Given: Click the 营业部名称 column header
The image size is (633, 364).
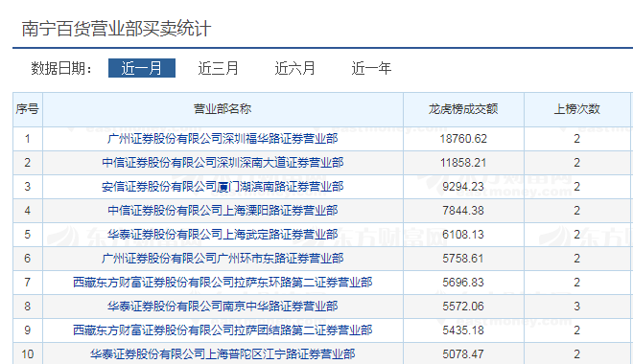Looking at the screenshot, I should pos(223,109).
